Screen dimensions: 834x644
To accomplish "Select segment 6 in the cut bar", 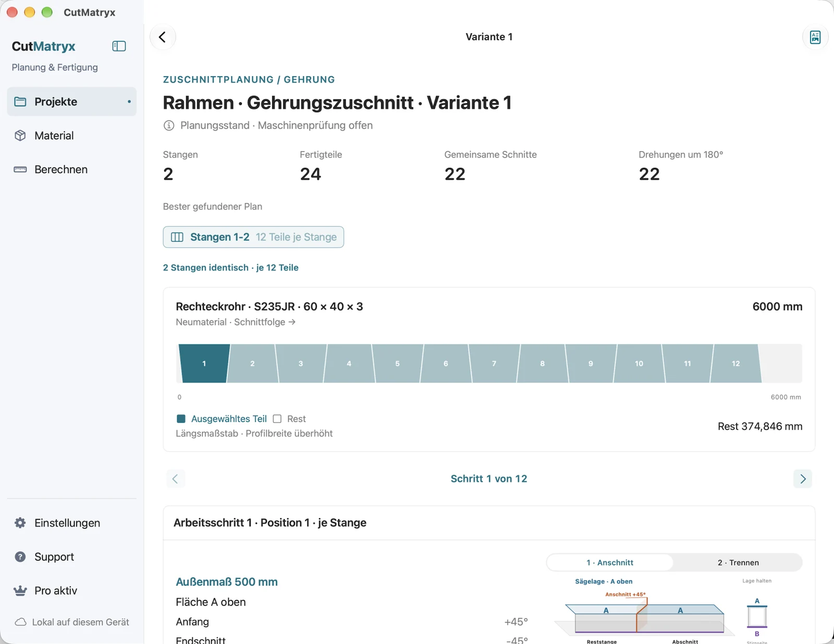I will tap(446, 363).
